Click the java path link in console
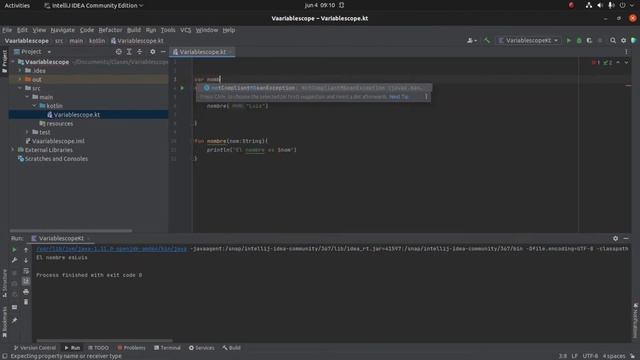 (x=111, y=249)
